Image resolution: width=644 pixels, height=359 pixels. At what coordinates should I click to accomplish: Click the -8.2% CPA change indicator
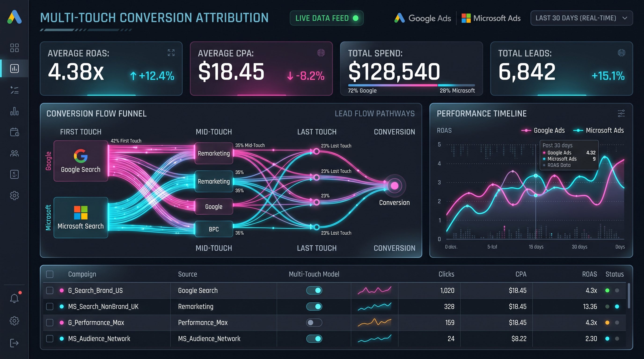pyautogui.click(x=305, y=76)
